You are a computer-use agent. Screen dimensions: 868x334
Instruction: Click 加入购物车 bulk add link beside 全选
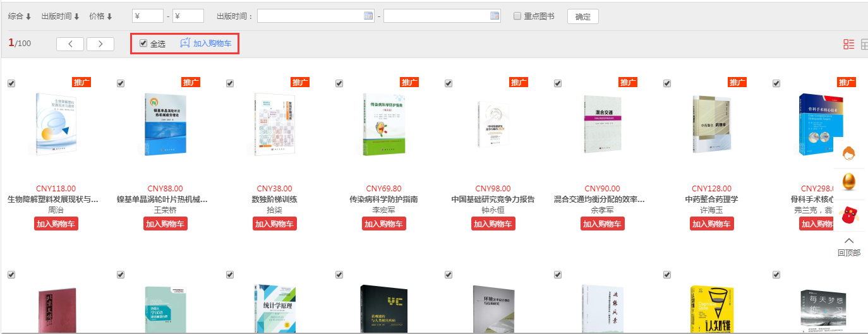tap(206, 44)
